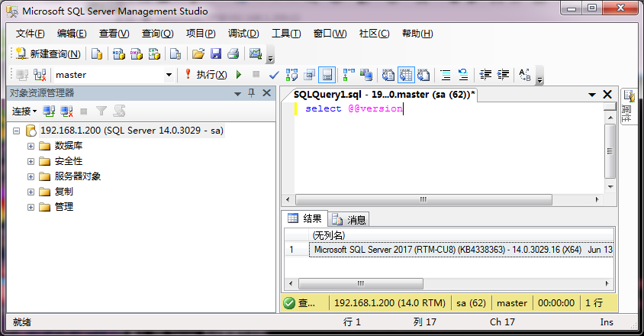
Task: Click Specify Values for Template Parameters icon
Action: [525, 75]
